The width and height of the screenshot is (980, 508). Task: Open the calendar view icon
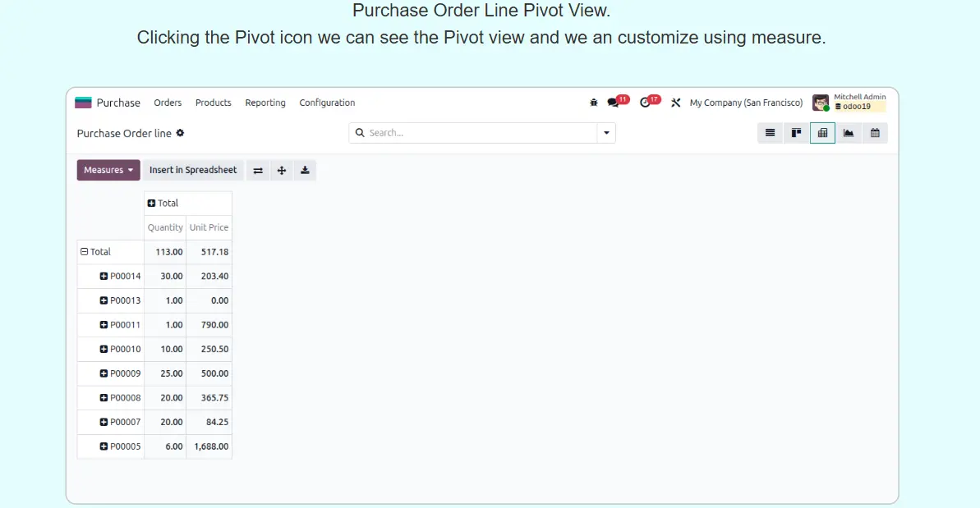[875, 133]
